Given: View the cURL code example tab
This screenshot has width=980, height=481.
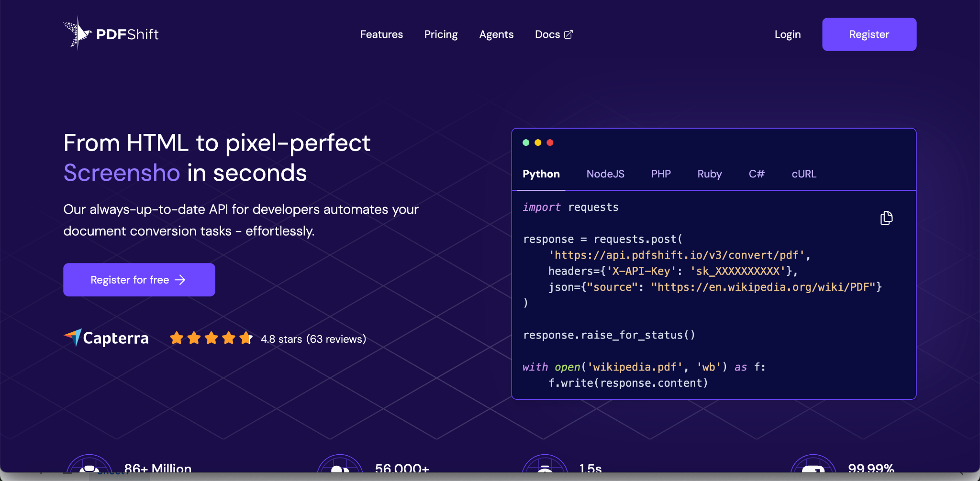Looking at the screenshot, I should 804,174.
